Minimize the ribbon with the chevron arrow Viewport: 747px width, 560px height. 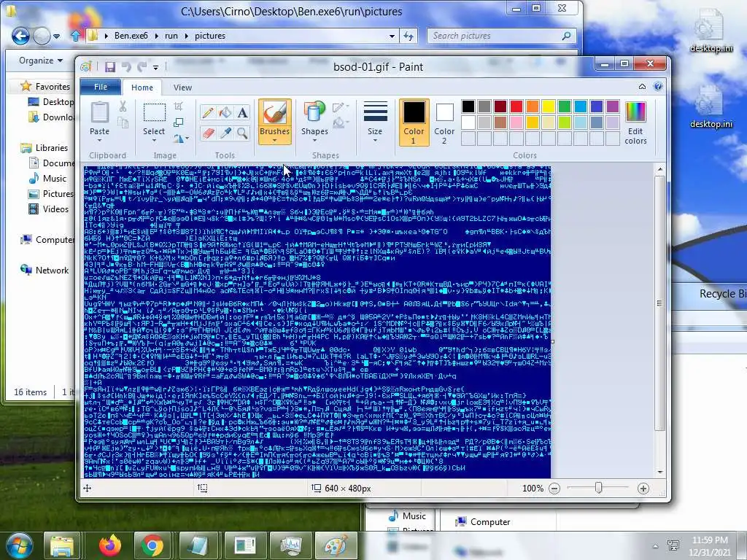(642, 87)
